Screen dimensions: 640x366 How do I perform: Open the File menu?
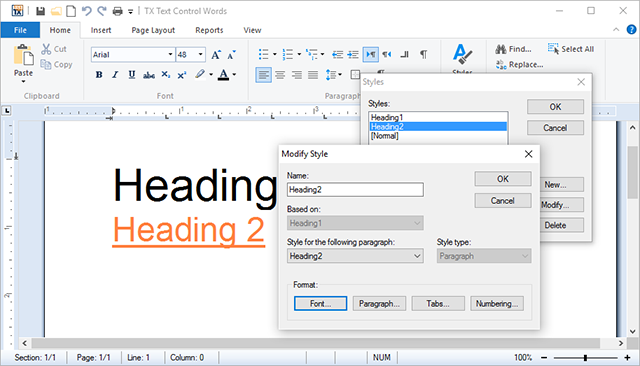20,30
